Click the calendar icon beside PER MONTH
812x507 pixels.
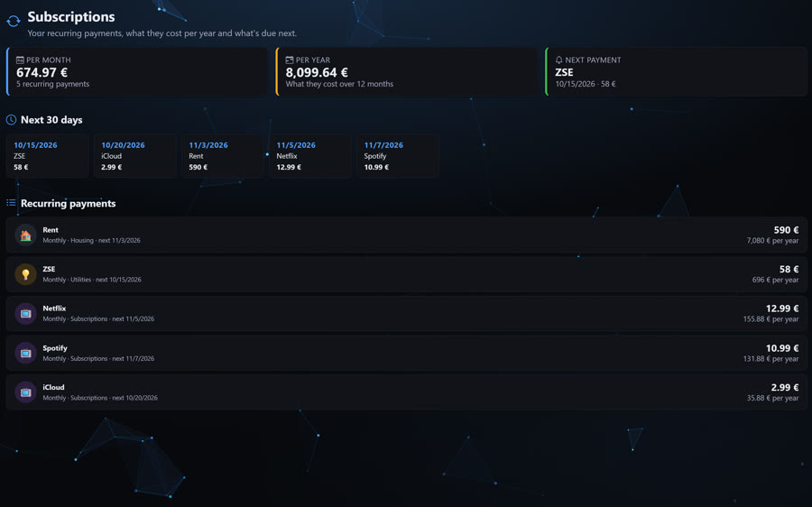click(20, 60)
